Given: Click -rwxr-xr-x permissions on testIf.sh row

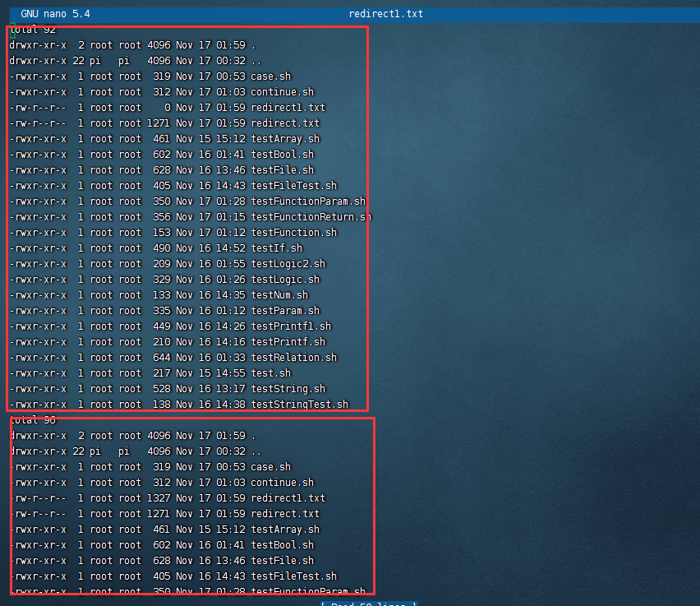Looking at the screenshot, I should click(38, 248).
